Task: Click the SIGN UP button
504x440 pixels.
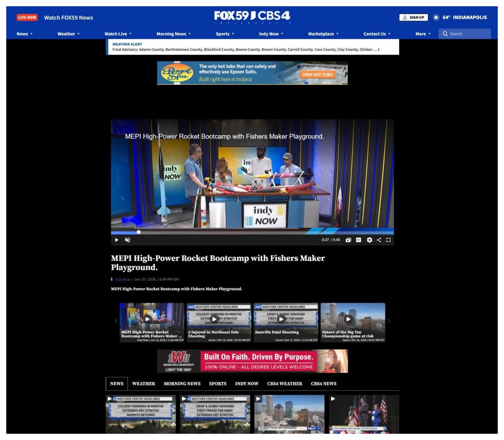Action: (413, 17)
